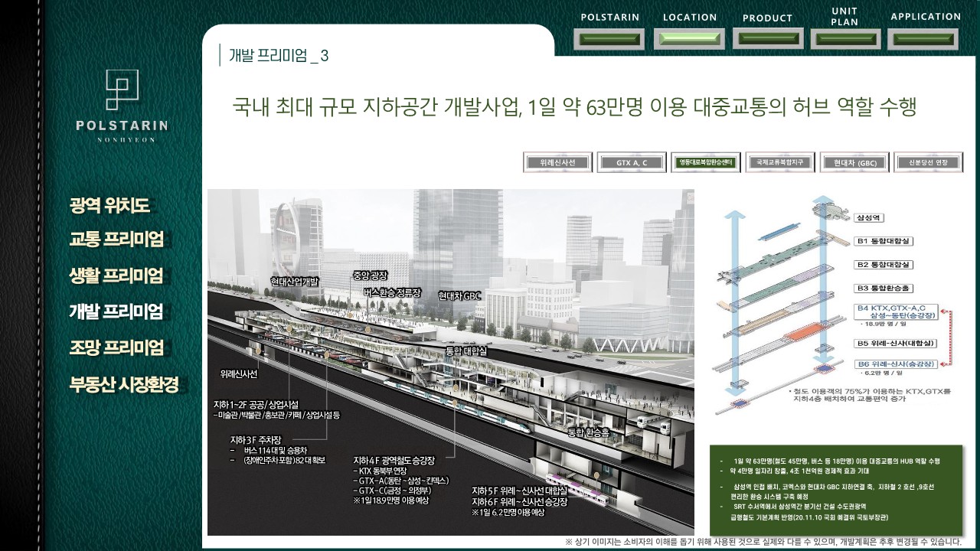Switch to the APPLICATION tab
980x551 pixels.
pos(926,39)
